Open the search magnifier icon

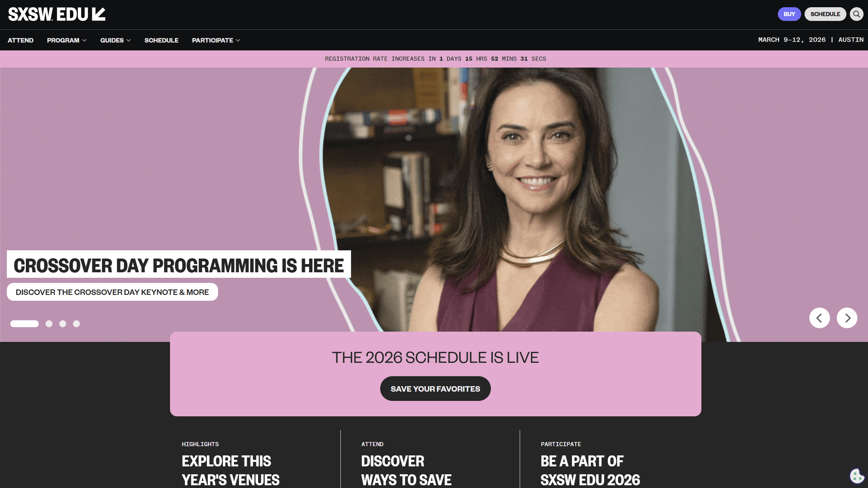coord(856,14)
